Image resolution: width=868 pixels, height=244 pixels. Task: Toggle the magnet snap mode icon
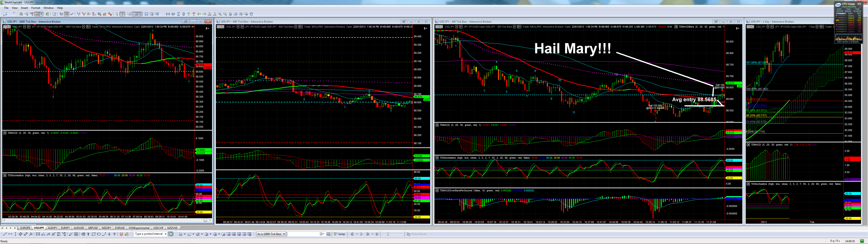(x=121, y=234)
